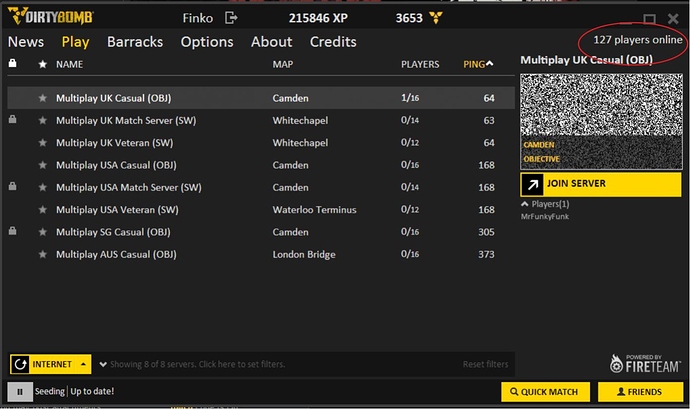The image size is (690, 409).
Task: Click the pause seeding icon
Action: pyautogui.click(x=19, y=391)
